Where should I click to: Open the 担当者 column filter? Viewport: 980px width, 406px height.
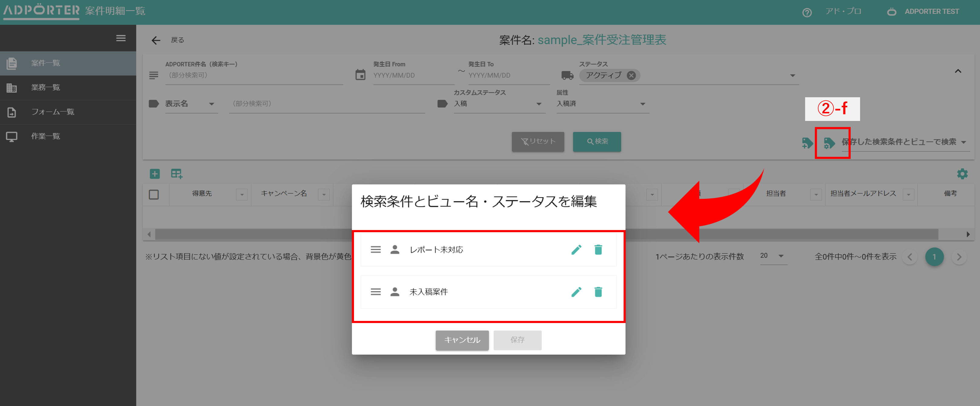click(816, 194)
